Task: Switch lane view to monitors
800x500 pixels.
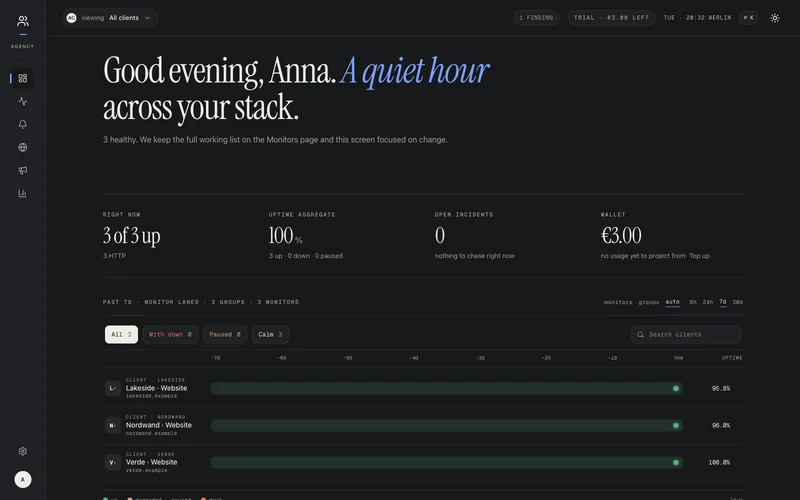Action: click(x=618, y=302)
